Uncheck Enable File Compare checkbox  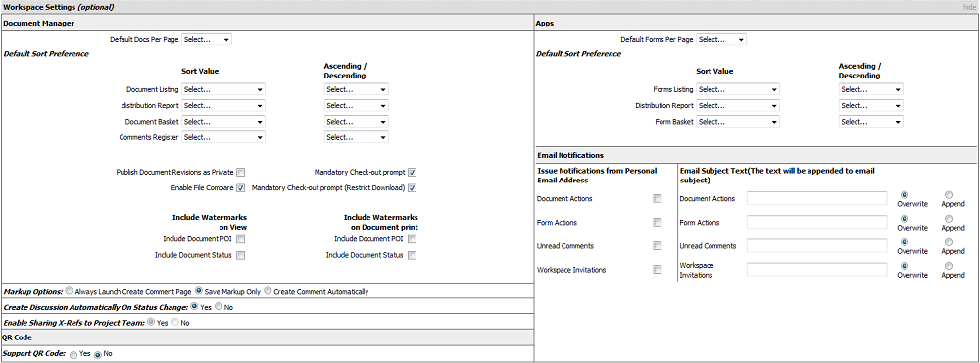click(241, 187)
